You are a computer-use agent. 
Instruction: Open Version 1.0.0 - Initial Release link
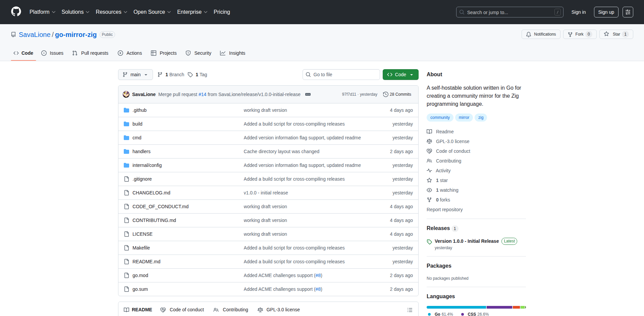tap(467, 241)
